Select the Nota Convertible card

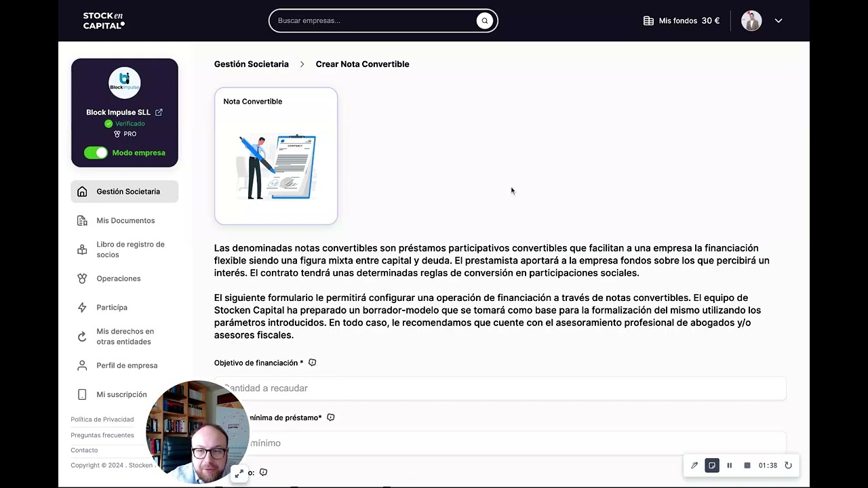point(276,156)
